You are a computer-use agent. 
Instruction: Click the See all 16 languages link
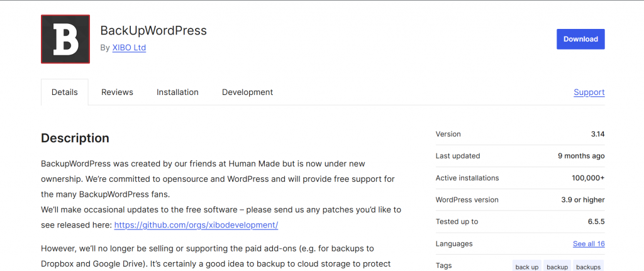pyautogui.click(x=589, y=243)
